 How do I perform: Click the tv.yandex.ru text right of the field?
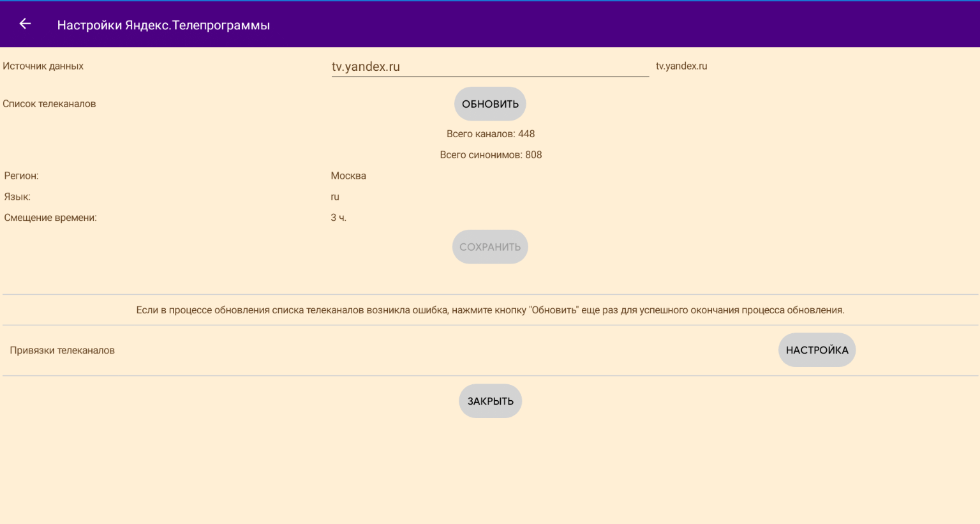pos(681,66)
